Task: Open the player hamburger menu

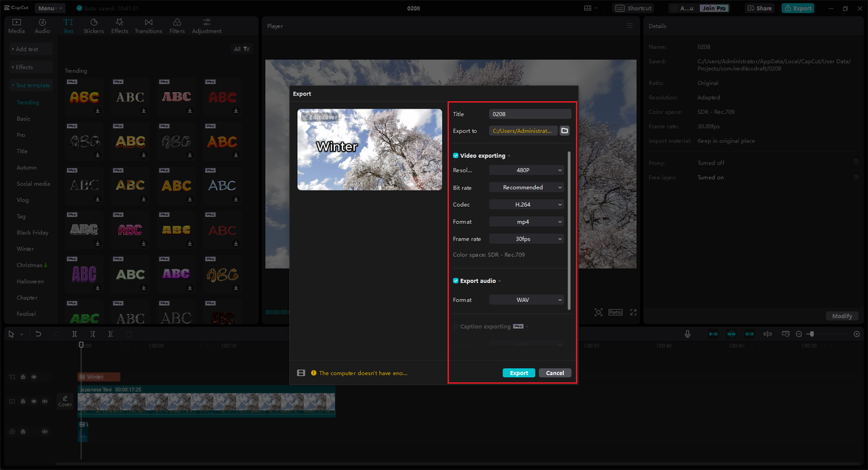Action: tap(629, 26)
